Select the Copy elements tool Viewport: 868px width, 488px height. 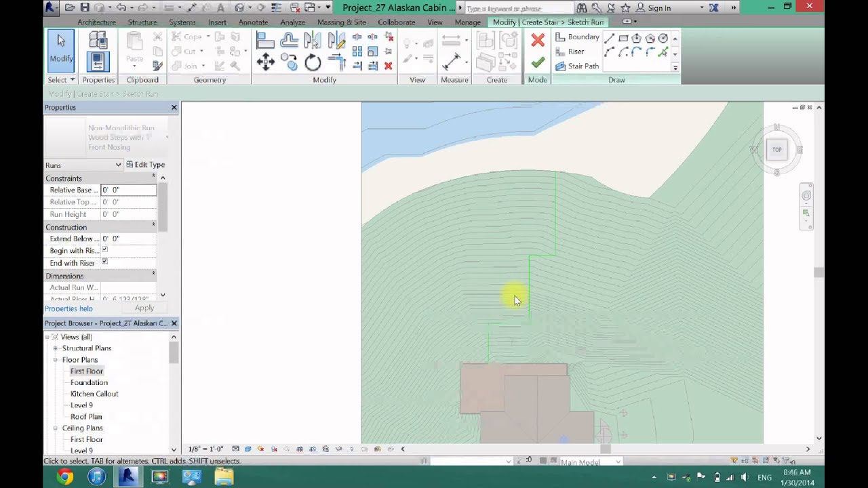click(x=290, y=63)
